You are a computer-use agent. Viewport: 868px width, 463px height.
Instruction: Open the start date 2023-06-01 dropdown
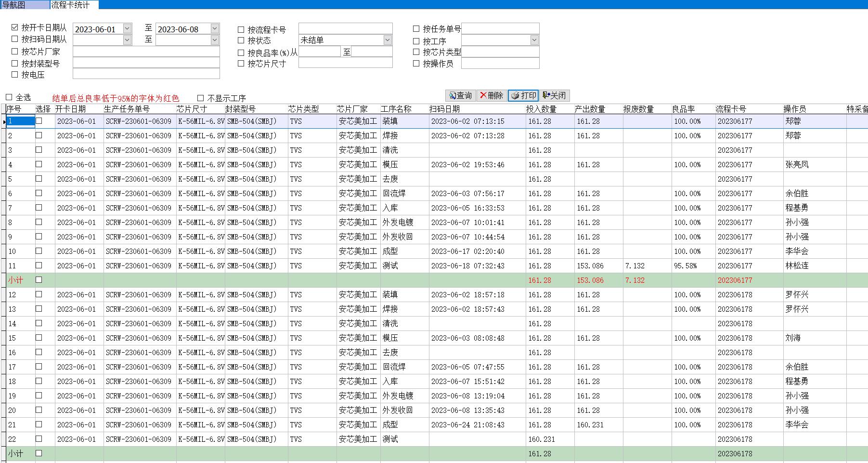coord(127,29)
